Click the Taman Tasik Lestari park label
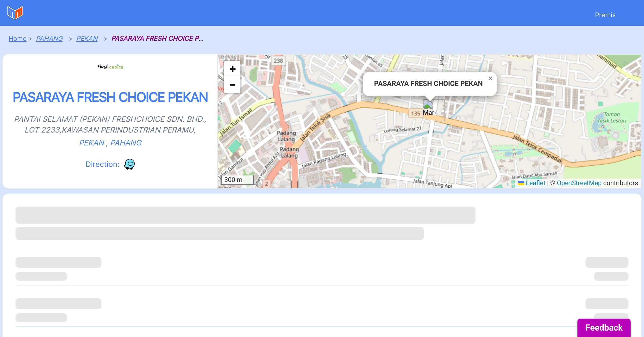 coord(612,118)
